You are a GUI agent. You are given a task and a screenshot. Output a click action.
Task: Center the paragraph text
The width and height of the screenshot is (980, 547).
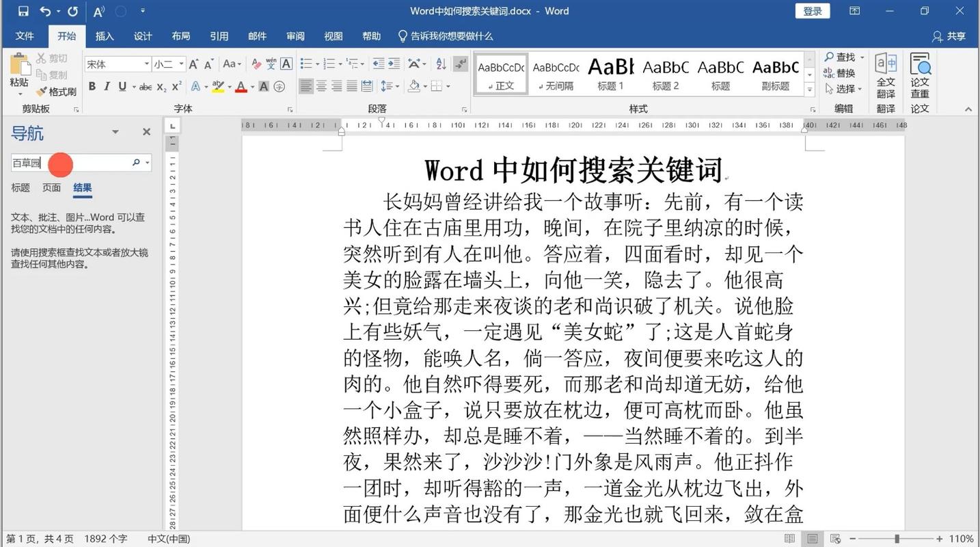pyautogui.click(x=321, y=86)
